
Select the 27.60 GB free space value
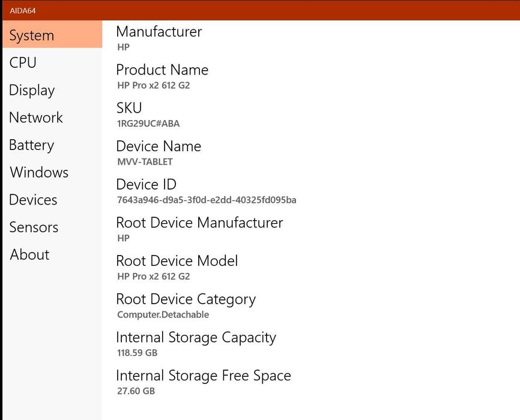(x=136, y=391)
